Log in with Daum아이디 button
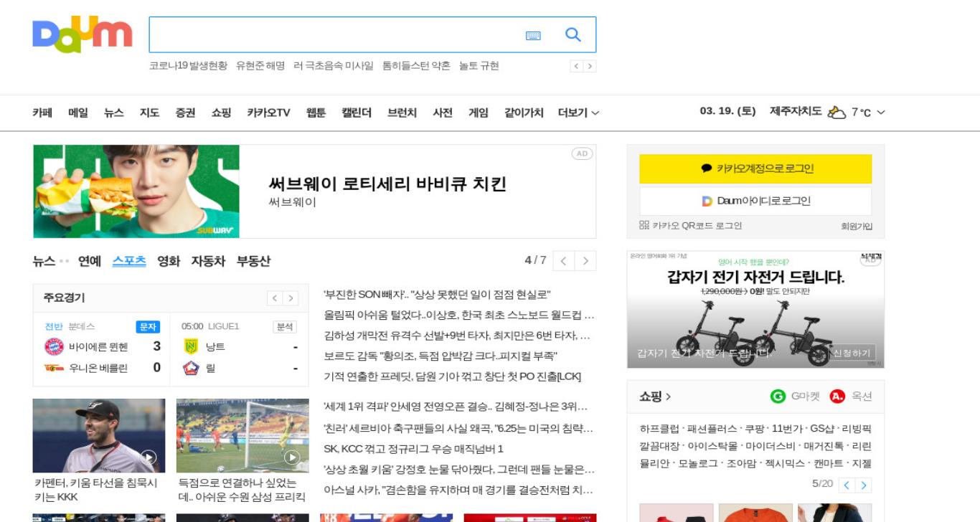Viewport: 980px width, 522px height. 755,201
